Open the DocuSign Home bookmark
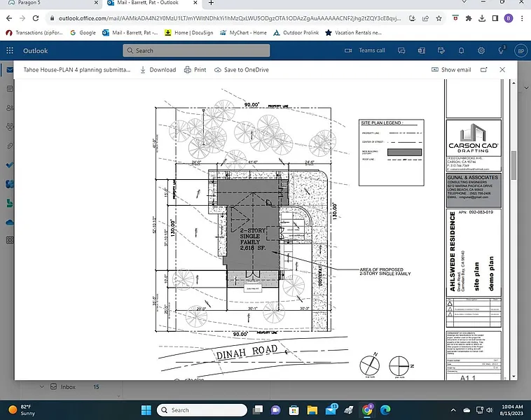Screen dimensions: 531x420 click(x=191, y=32)
